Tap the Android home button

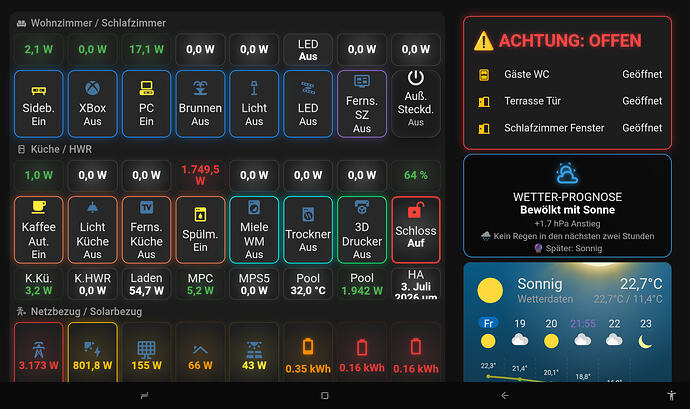point(325,396)
